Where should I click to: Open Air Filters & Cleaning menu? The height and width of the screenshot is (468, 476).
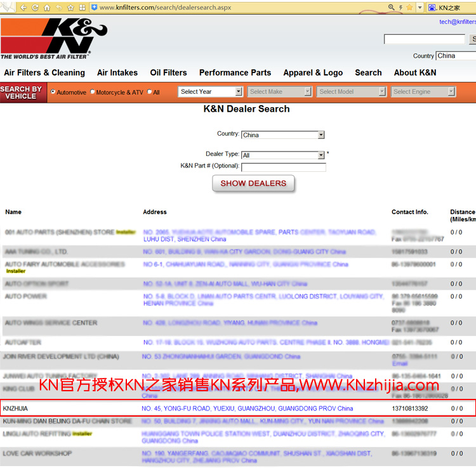[x=44, y=73]
